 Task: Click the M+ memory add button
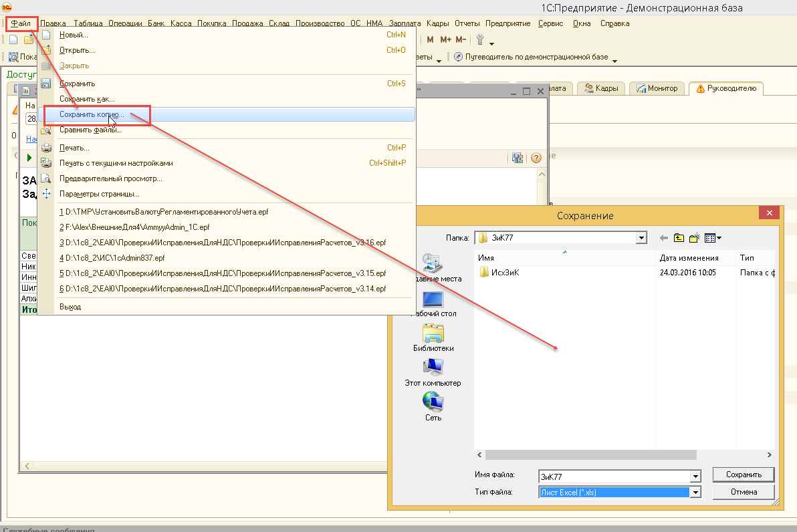(445, 39)
